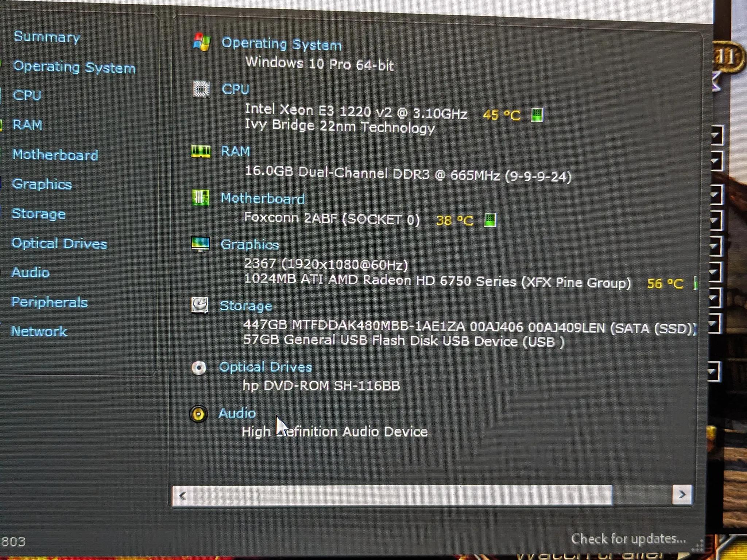Click the Graphics monitor icon
Screen dimensions: 747x560
click(x=200, y=244)
